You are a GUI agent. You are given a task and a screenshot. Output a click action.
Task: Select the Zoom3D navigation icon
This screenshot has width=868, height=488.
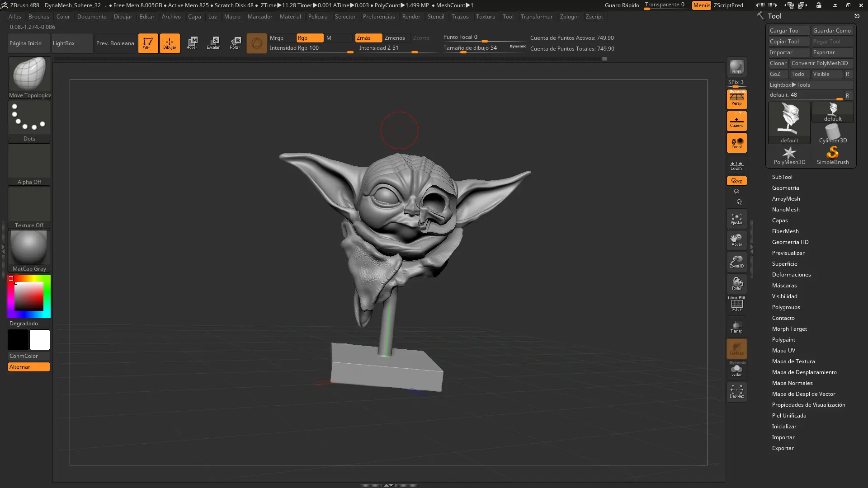click(x=736, y=262)
